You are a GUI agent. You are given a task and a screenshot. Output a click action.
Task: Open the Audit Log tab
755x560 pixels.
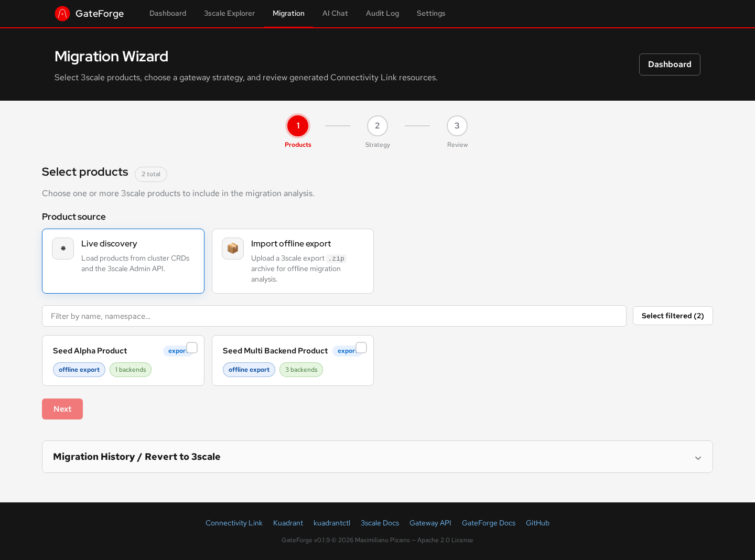382,14
